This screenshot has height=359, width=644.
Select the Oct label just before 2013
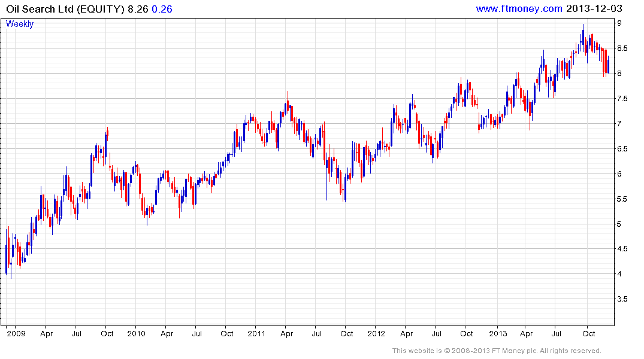tap(467, 333)
